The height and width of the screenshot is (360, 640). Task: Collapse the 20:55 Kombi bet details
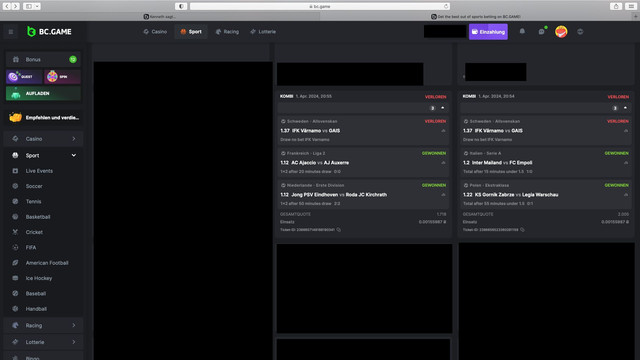pyautogui.click(x=442, y=108)
